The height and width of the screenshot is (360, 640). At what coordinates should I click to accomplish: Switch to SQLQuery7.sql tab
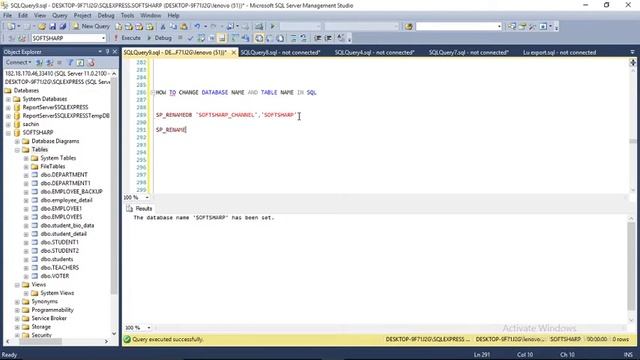469,52
